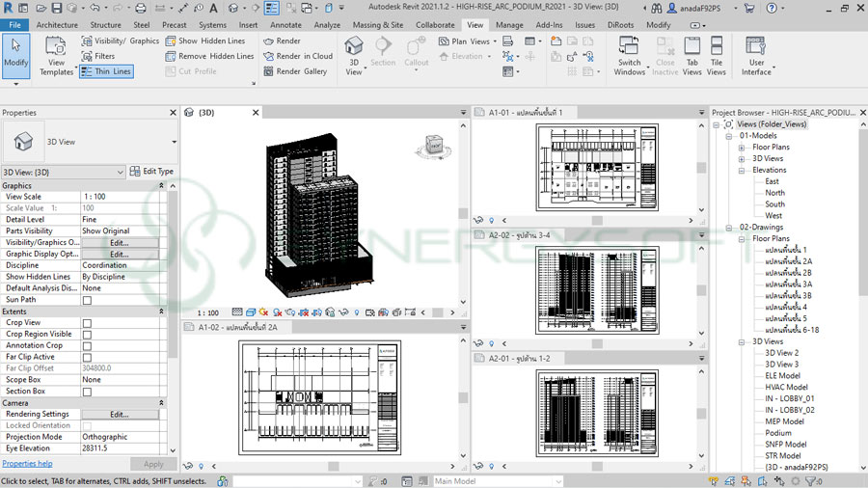Open the Properties help link
Screen dimensions: 868x488
pyautogui.click(x=27, y=464)
